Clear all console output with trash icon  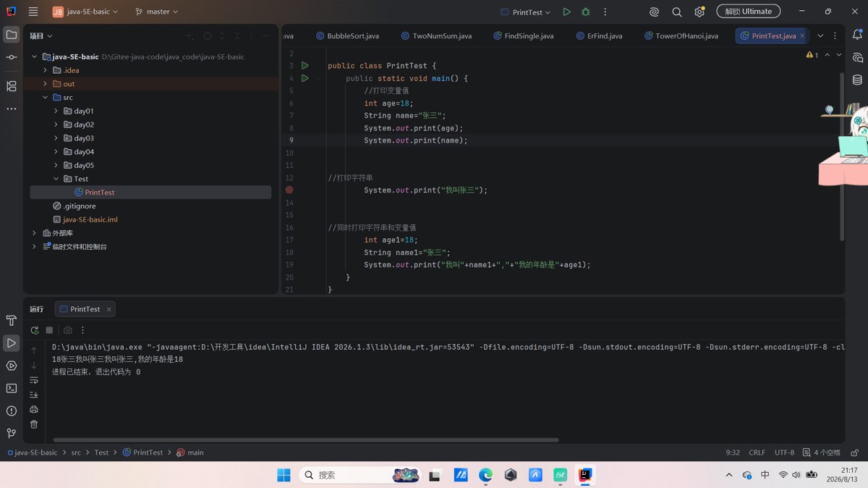34,424
